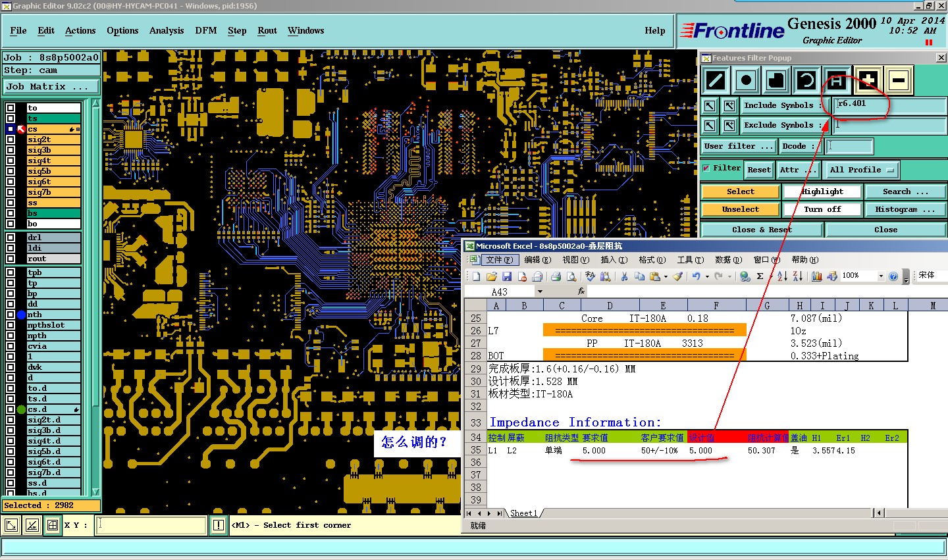
Task: Toggle checkbox for layer drl
Action: click(x=11, y=238)
